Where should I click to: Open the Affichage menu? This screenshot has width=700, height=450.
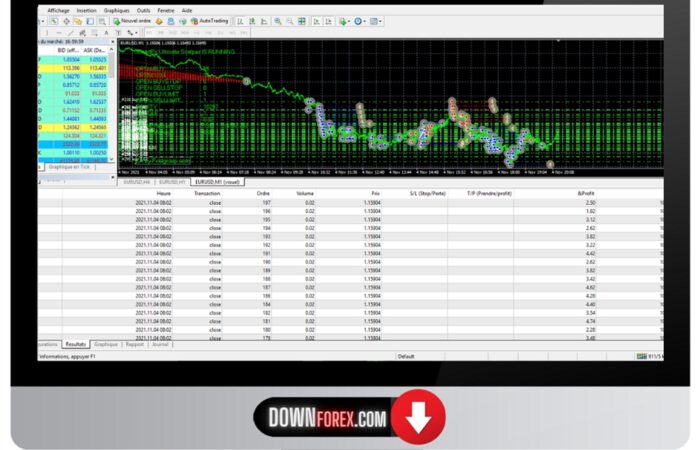pyautogui.click(x=58, y=10)
